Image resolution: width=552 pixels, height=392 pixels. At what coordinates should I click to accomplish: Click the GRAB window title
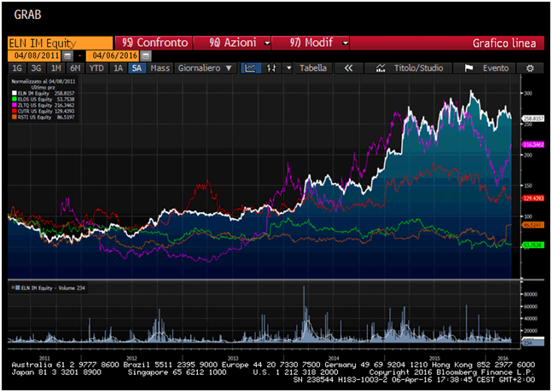click(x=27, y=14)
